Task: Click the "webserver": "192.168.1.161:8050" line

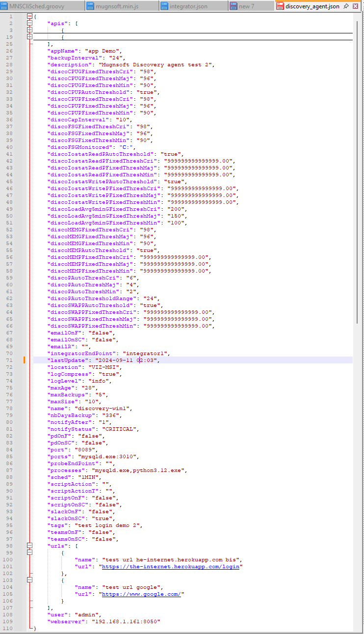Action: 104,621
